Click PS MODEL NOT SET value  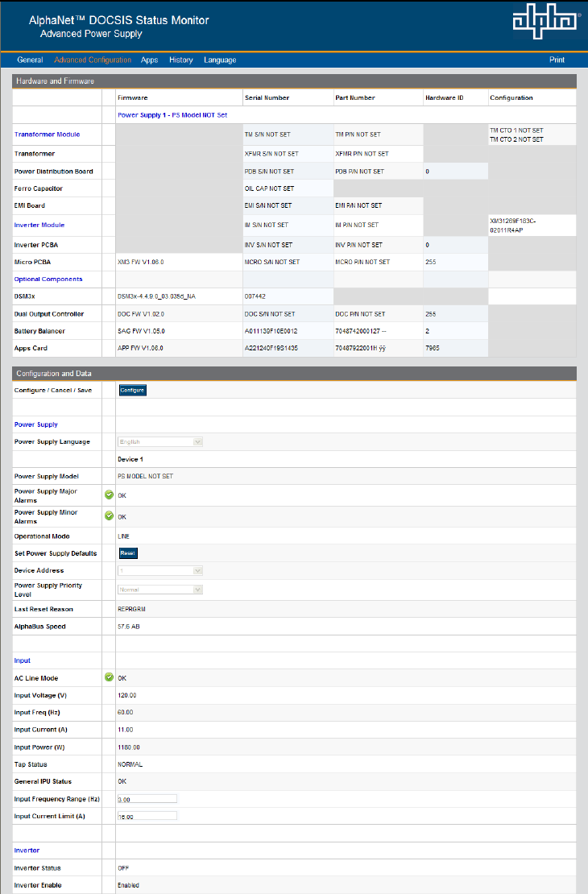tap(146, 476)
